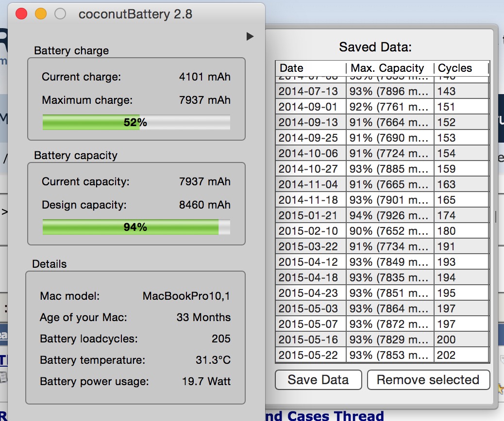504x421 pixels.
Task: Sort saved data by Date column header
Action: (x=311, y=68)
